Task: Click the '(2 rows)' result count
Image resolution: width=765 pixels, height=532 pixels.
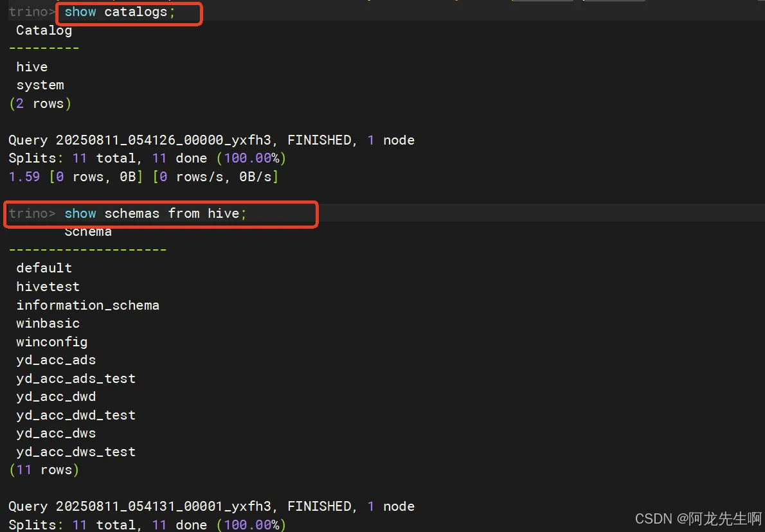Action: point(40,103)
